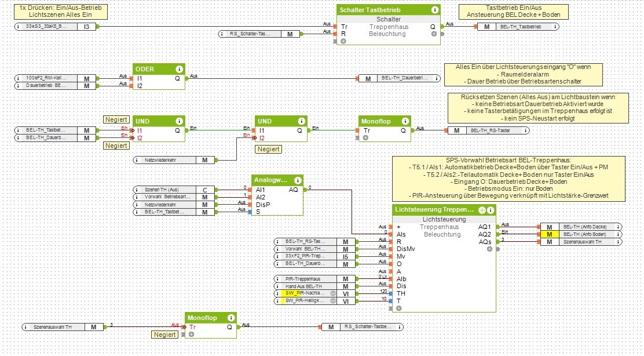
Task: Click ellipsis icon on SW_PIR-Nachlauf input
Action: tap(333, 294)
